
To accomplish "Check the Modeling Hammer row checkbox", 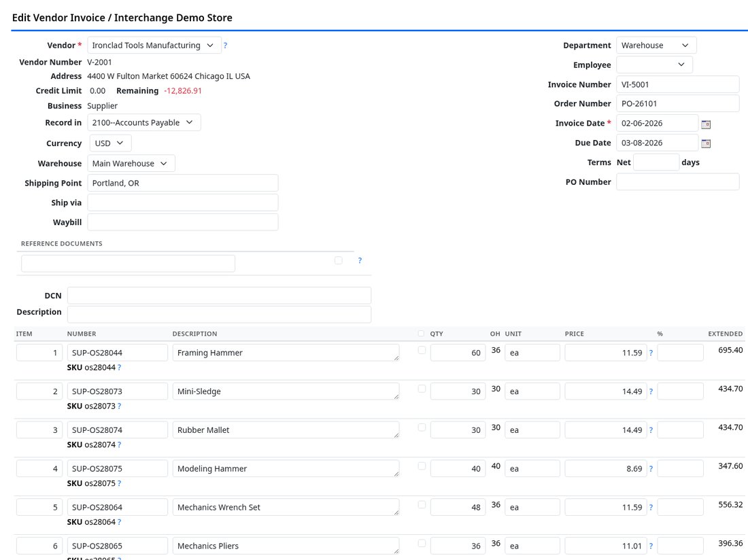I will click(x=422, y=466).
